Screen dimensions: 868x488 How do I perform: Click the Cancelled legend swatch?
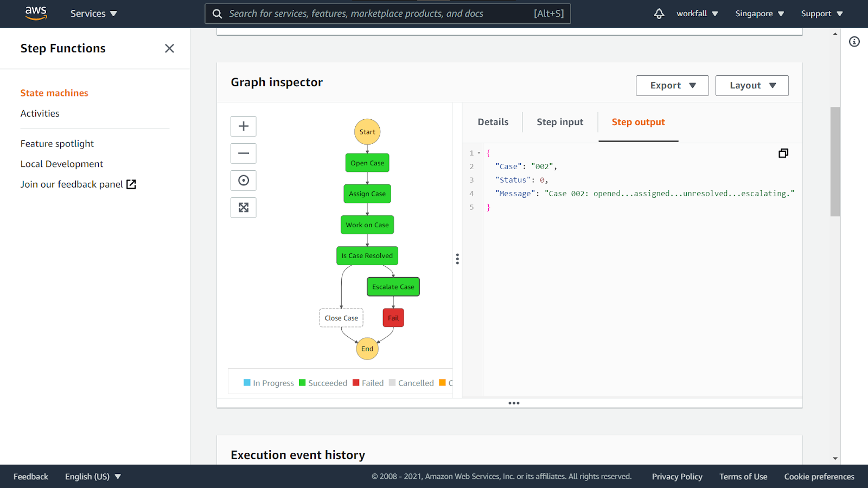[392, 383]
